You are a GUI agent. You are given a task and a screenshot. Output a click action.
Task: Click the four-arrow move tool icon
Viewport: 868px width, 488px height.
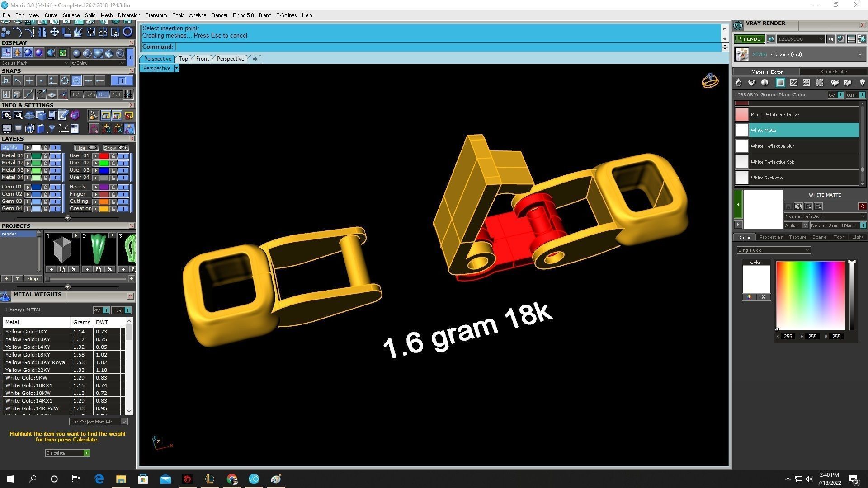pyautogui.click(x=54, y=32)
